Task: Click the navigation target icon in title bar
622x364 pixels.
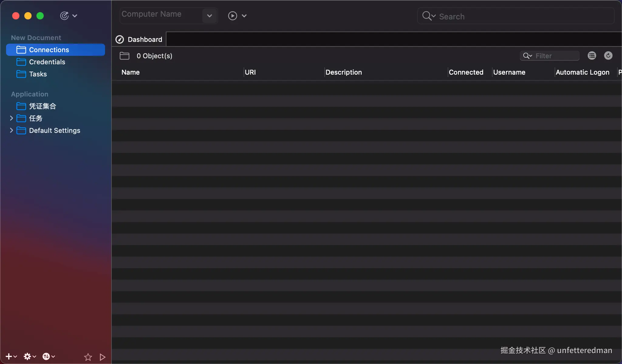Action: click(x=64, y=16)
